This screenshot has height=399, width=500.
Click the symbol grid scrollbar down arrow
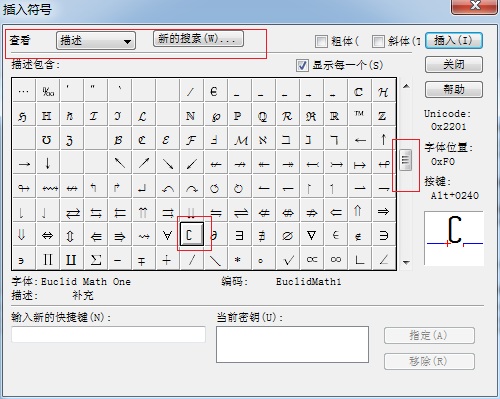tap(406, 262)
